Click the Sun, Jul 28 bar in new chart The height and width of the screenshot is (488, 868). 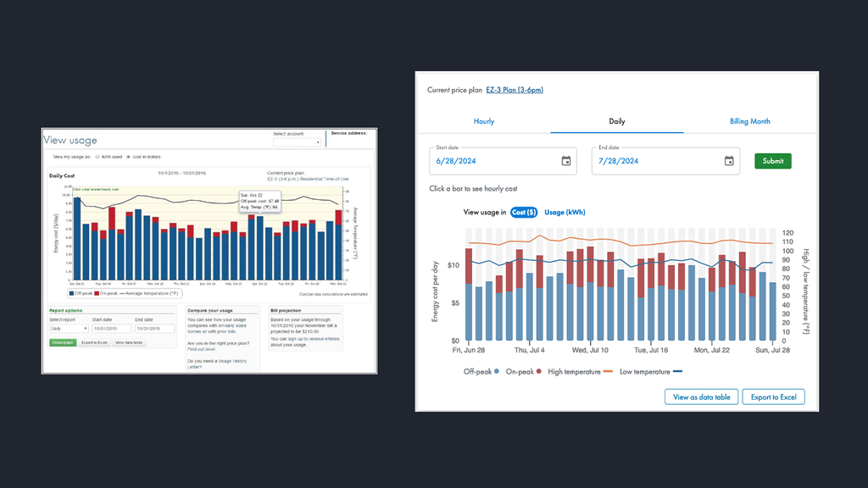click(772, 312)
